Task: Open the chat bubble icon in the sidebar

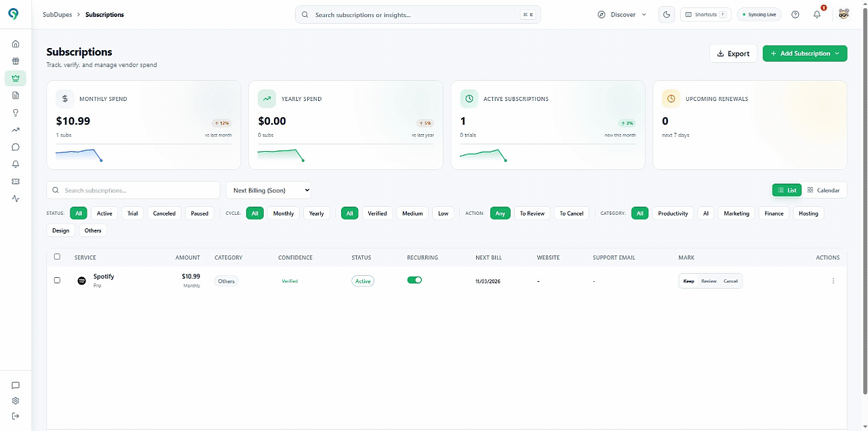Action: pos(16,147)
